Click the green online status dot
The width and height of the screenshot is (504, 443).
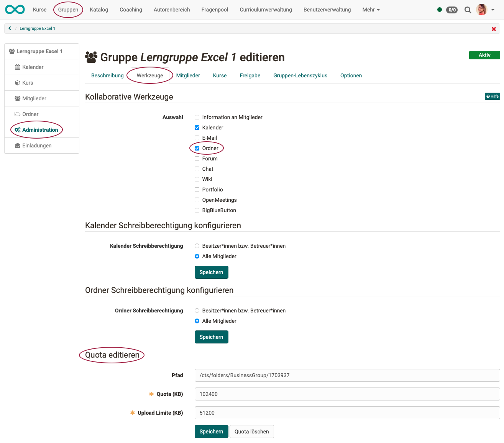pyautogui.click(x=439, y=10)
